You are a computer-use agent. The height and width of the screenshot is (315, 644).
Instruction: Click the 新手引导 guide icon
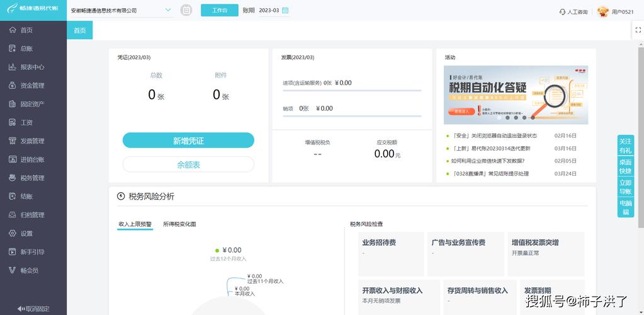[x=13, y=252]
